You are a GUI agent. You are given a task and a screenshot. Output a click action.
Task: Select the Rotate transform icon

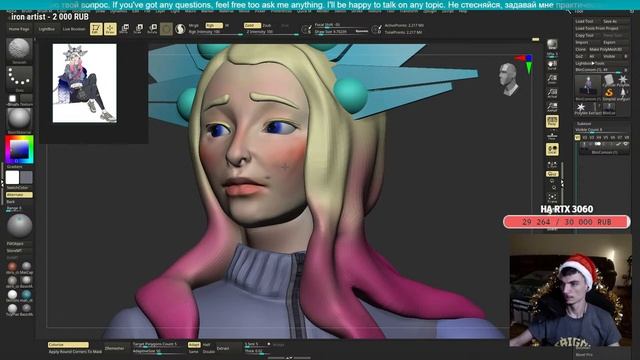click(x=152, y=29)
